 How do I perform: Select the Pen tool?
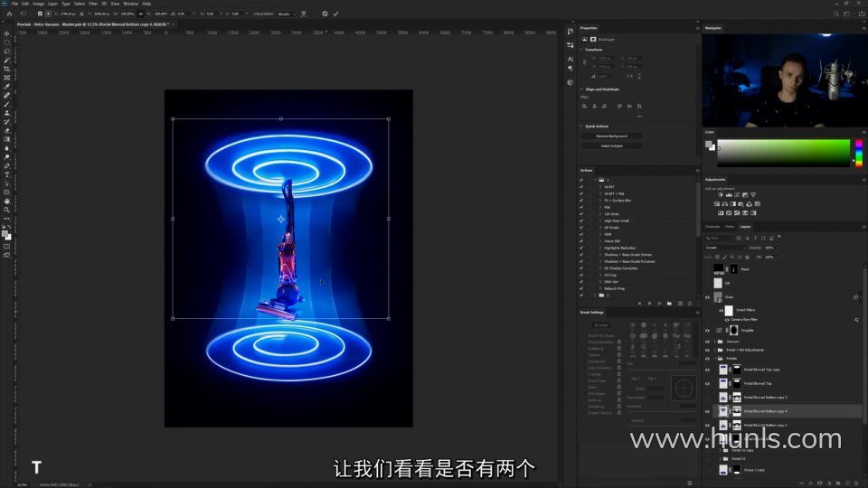click(x=6, y=166)
